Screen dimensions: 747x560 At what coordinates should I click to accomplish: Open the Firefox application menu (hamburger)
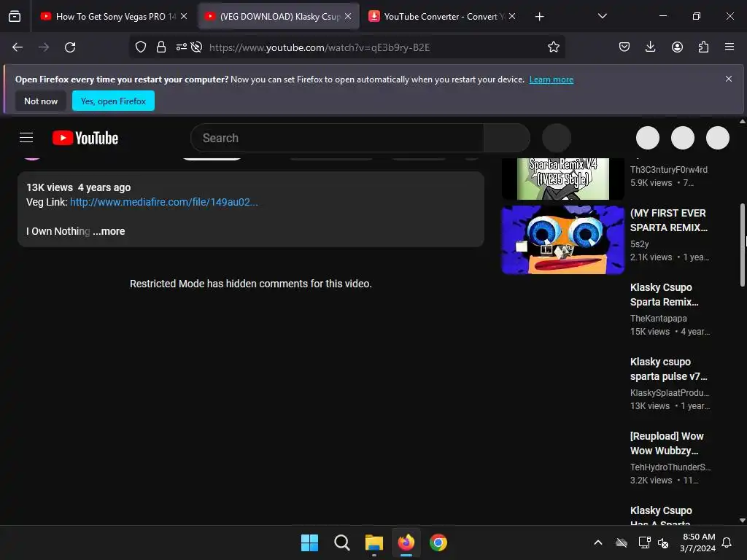[x=729, y=47]
